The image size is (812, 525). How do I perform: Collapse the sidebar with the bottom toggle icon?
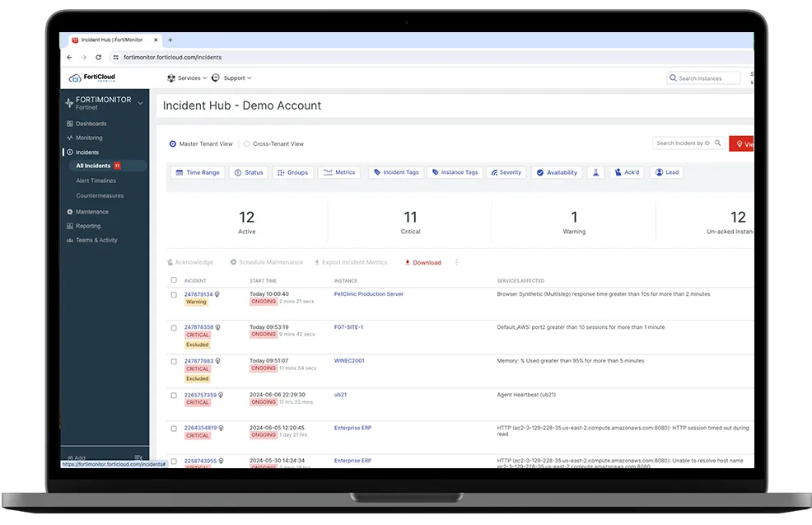(138, 458)
